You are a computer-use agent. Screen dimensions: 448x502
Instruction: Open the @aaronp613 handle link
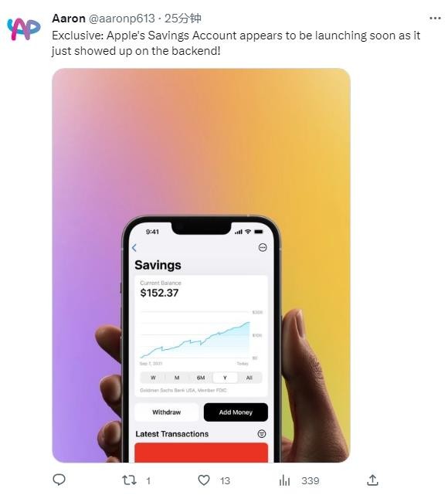(x=122, y=19)
